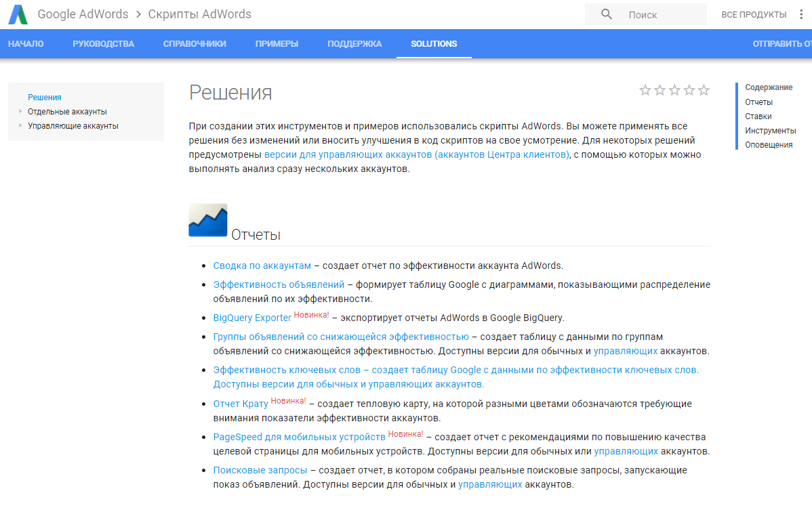Open the ПОДДЕРЖКА tab
812x510 pixels.
click(354, 44)
